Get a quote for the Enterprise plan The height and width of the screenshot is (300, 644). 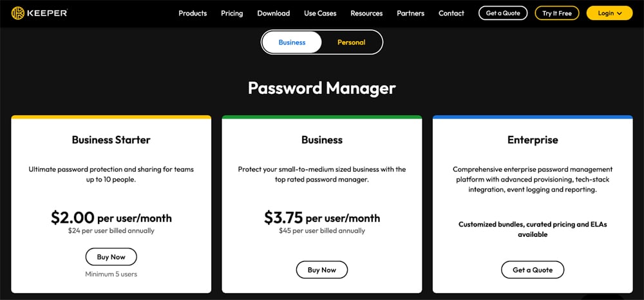coord(532,270)
